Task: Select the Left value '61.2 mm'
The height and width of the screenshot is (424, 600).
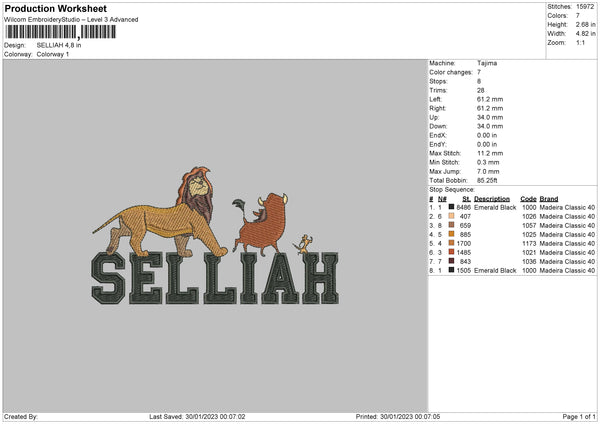Action: 490,99
